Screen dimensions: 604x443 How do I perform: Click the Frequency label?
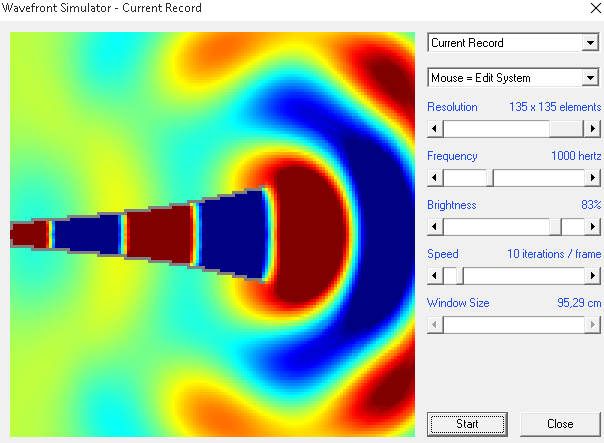452,156
